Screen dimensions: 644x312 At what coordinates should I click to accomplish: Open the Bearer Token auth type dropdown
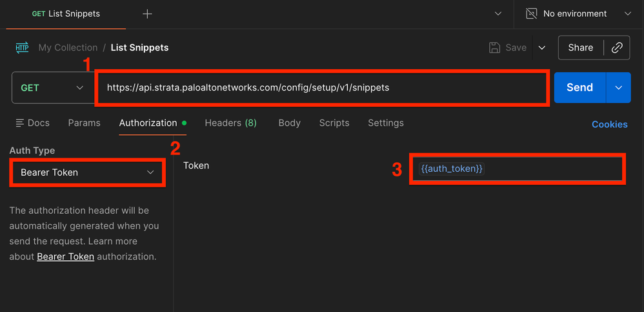click(88, 172)
